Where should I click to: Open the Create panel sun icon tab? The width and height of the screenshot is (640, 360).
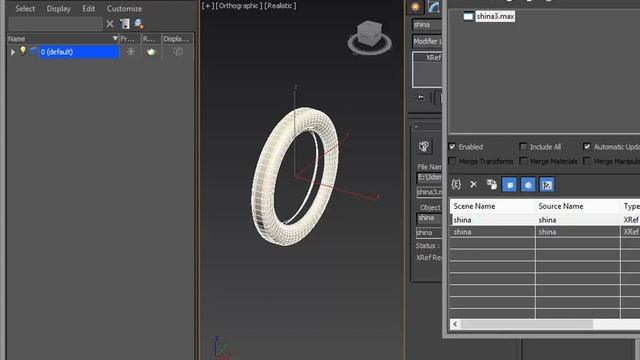point(416,7)
